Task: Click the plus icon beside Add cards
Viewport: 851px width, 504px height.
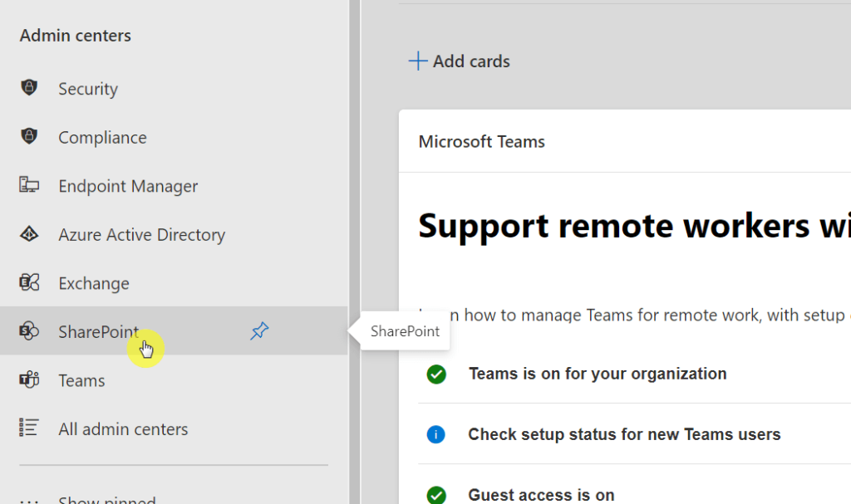Action: pyautogui.click(x=418, y=61)
